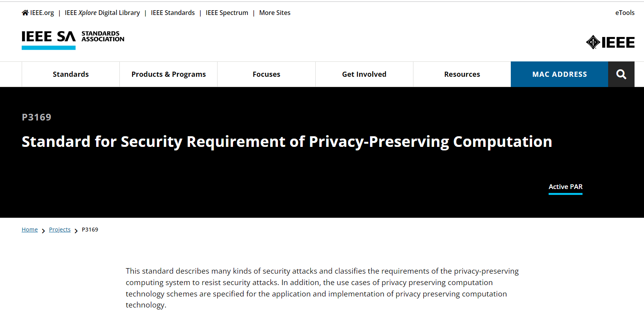
Task: Open the Standards menu
Action: 71,74
